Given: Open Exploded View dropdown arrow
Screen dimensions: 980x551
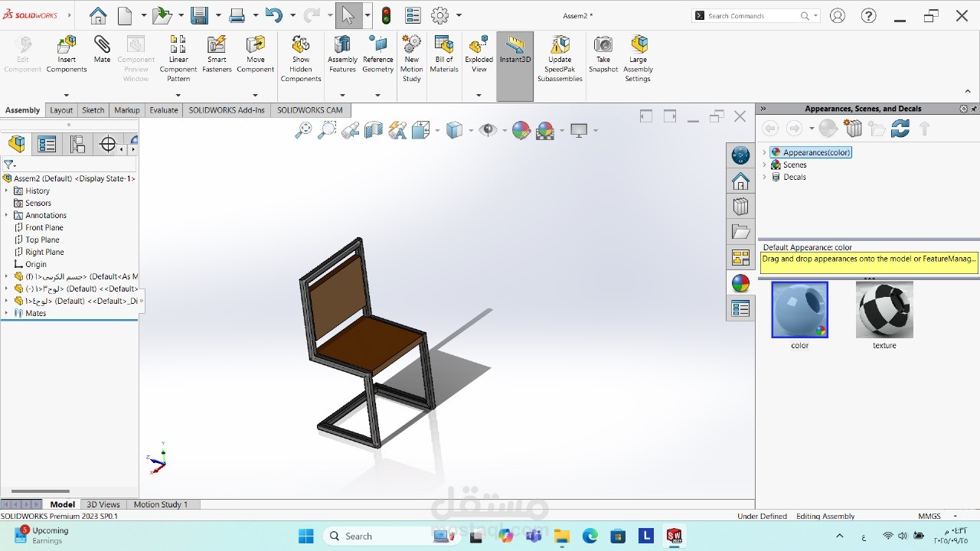Looking at the screenshot, I should pos(479,95).
